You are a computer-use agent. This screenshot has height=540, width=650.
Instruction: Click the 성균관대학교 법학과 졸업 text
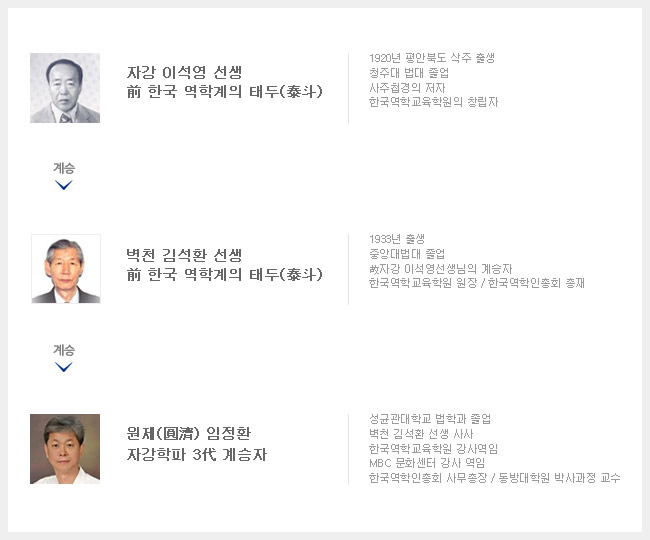(x=430, y=419)
